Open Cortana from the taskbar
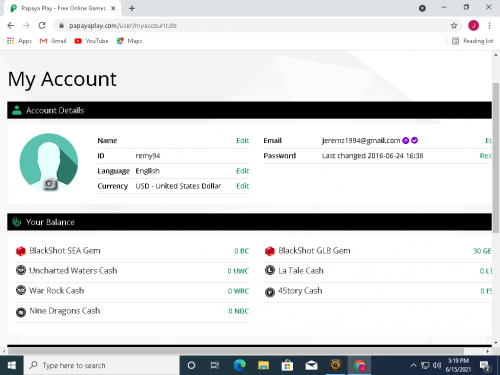 click(191, 365)
